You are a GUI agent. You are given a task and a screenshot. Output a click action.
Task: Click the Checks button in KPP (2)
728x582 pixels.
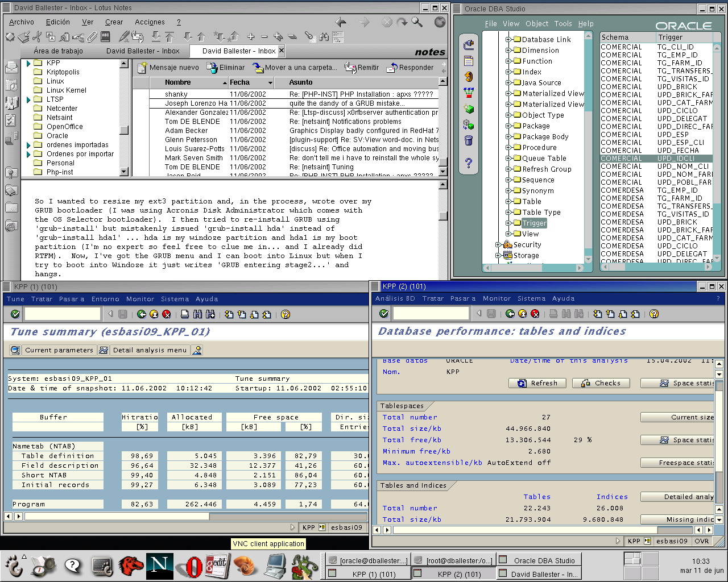click(x=601, y=383)
